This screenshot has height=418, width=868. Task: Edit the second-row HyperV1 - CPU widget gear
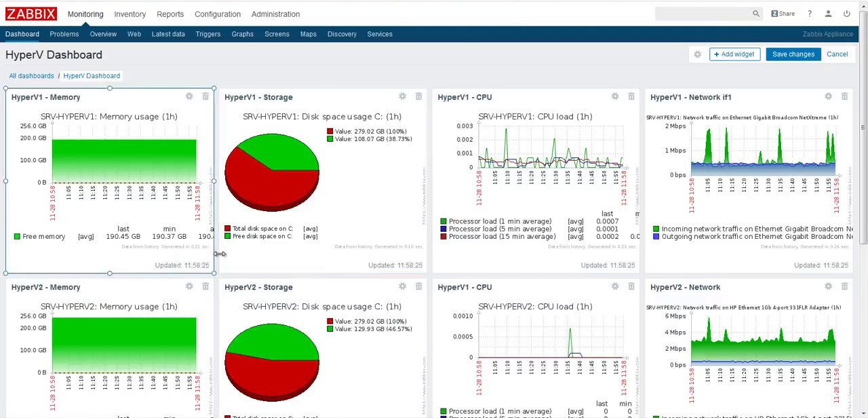(x=615, y=286)
